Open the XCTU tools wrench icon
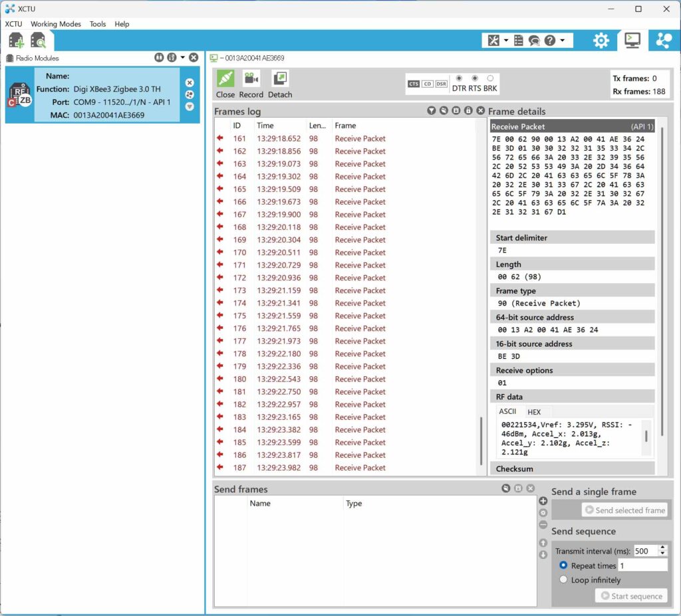 click(x=493, y=41)
